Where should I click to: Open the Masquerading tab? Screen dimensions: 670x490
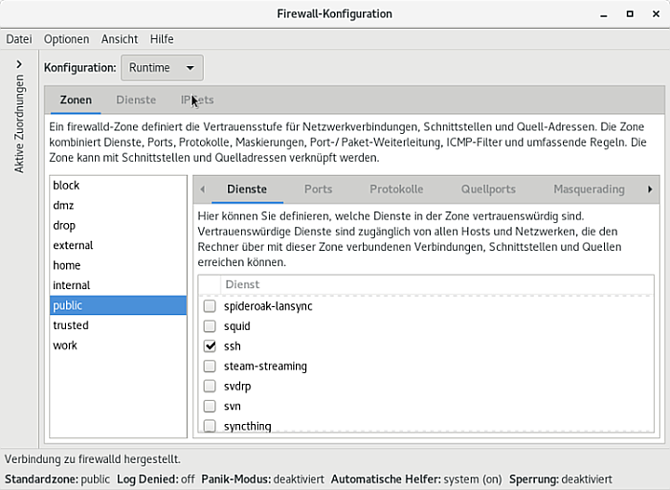click(589, 189)
